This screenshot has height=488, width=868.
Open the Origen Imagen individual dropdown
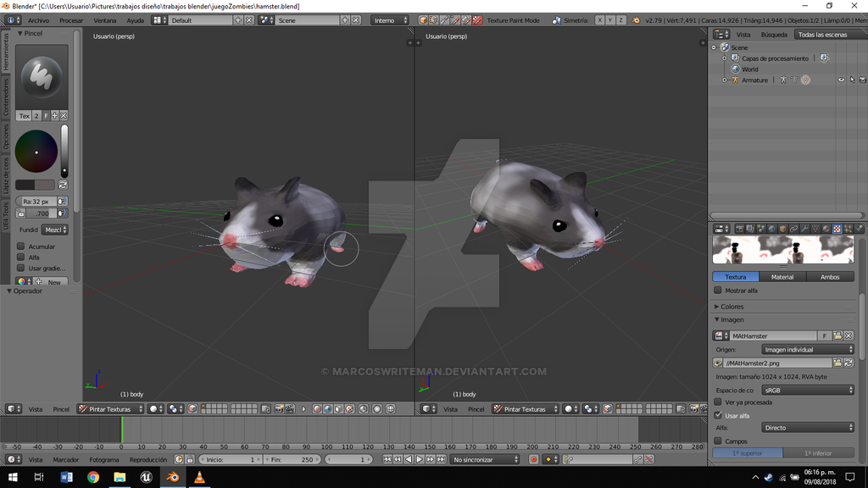pyautogui.click(x=808, y=350)
